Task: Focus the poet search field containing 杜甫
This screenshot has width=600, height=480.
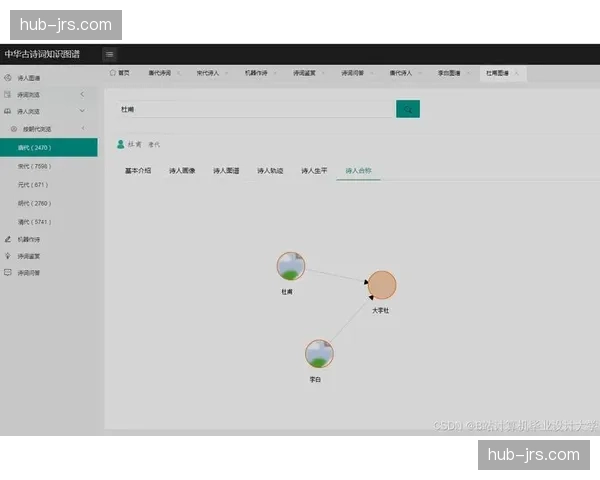Action: click(x=256, y=109)
